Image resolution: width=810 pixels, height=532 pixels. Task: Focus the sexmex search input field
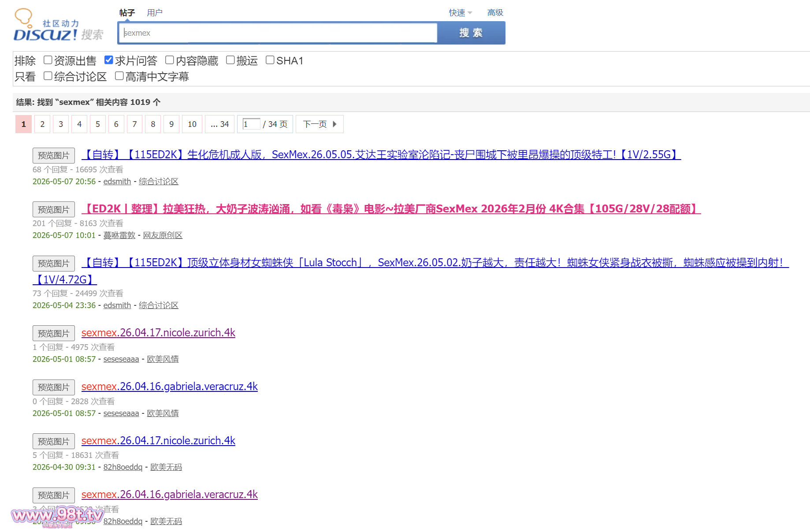click(x=278, y=33)
